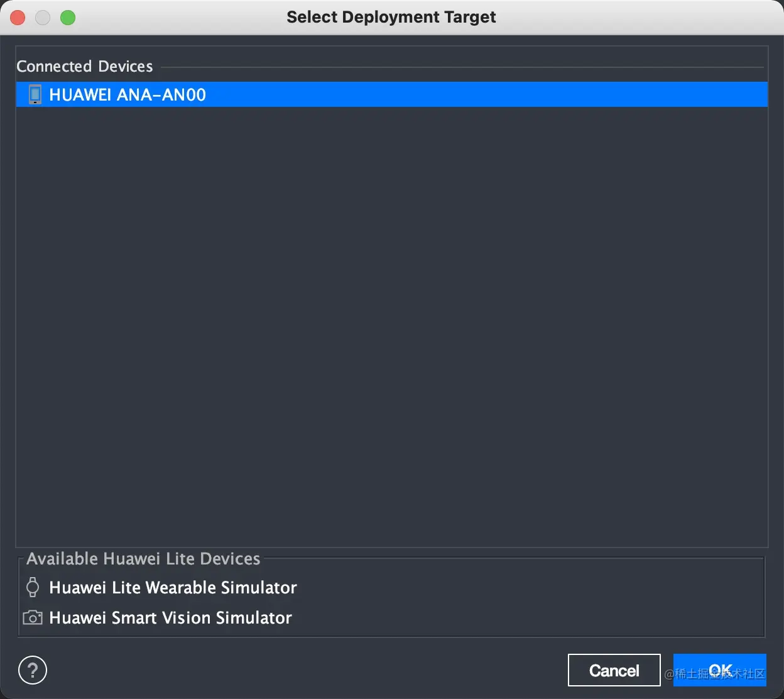Open help with the question mark button
This screenshot has height=699, width=784.
coord(33,670)
